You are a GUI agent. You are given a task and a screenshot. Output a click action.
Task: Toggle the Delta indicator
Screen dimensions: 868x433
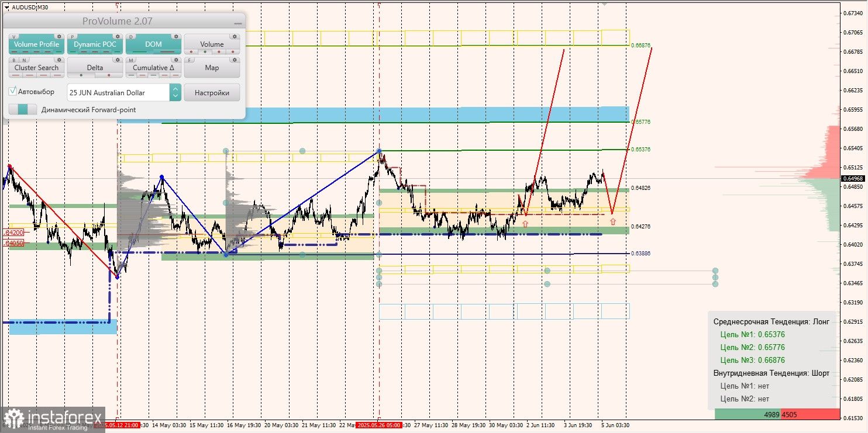95,68
